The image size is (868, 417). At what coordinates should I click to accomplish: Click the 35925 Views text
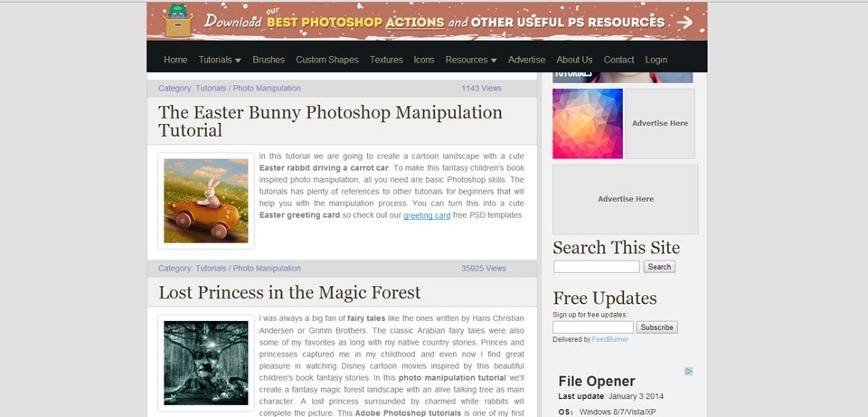pyautogui.click(x=483, y=268)
